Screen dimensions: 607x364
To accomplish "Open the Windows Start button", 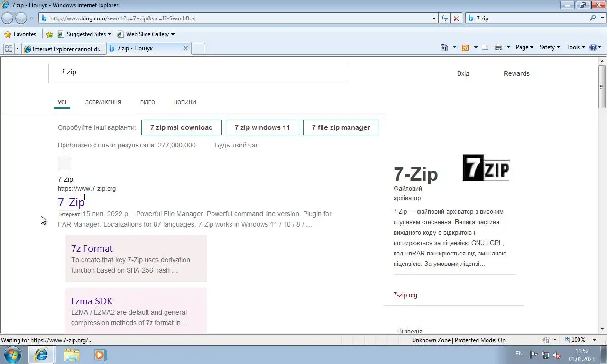I will tap(12, 355).
